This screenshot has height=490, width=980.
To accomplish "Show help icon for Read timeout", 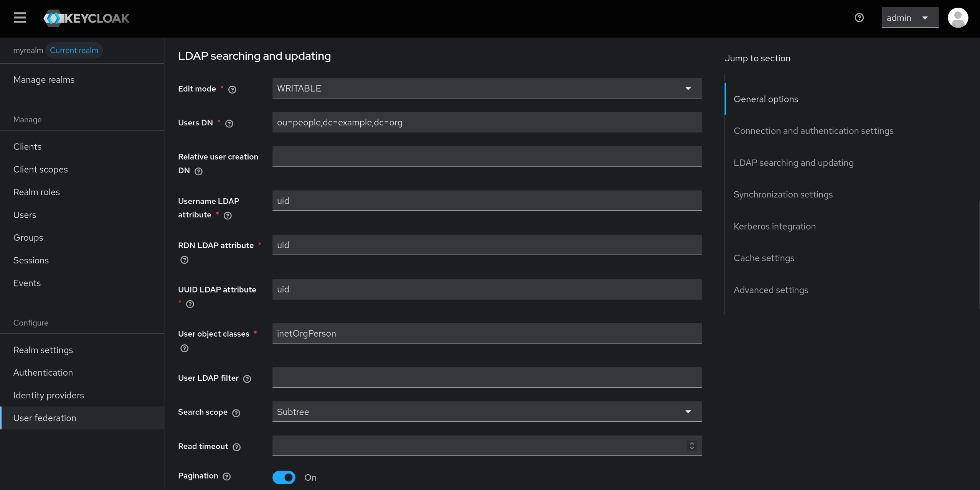I will point(237,447).
